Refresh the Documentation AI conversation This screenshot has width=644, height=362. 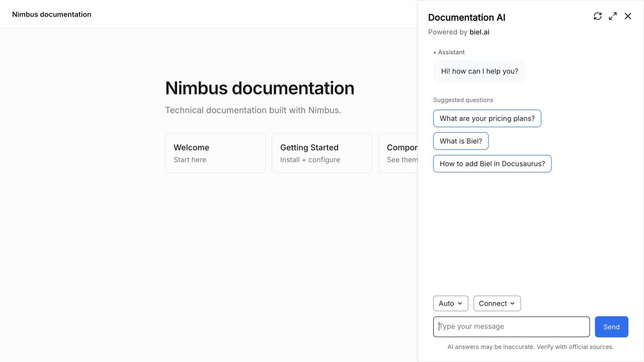click(598, 16)
